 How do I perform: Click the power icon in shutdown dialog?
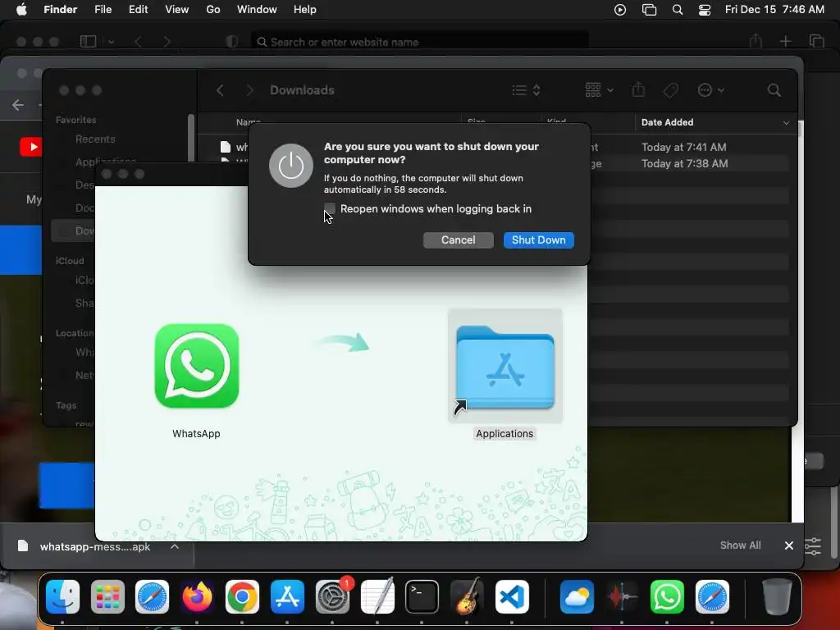pos(291,166)
